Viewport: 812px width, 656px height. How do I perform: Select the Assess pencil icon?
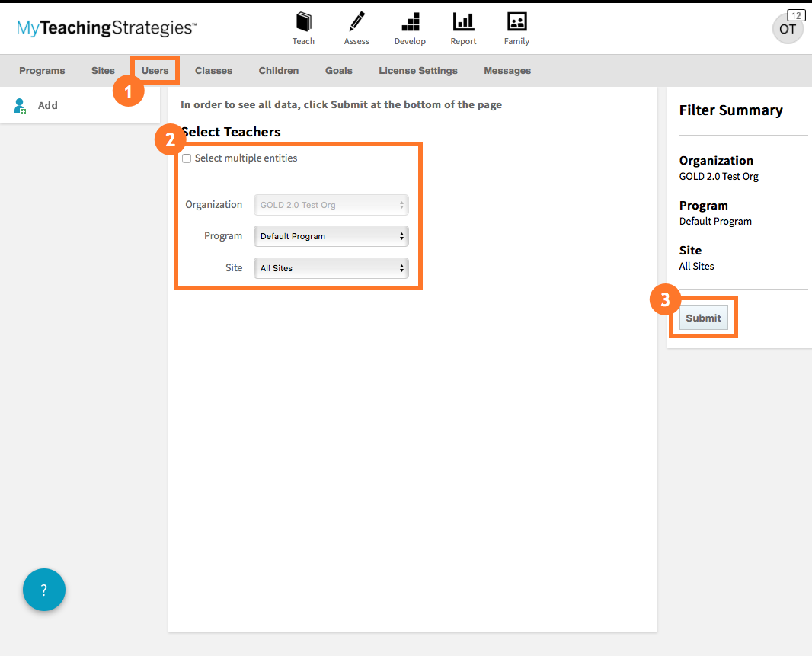coord(356,28)
